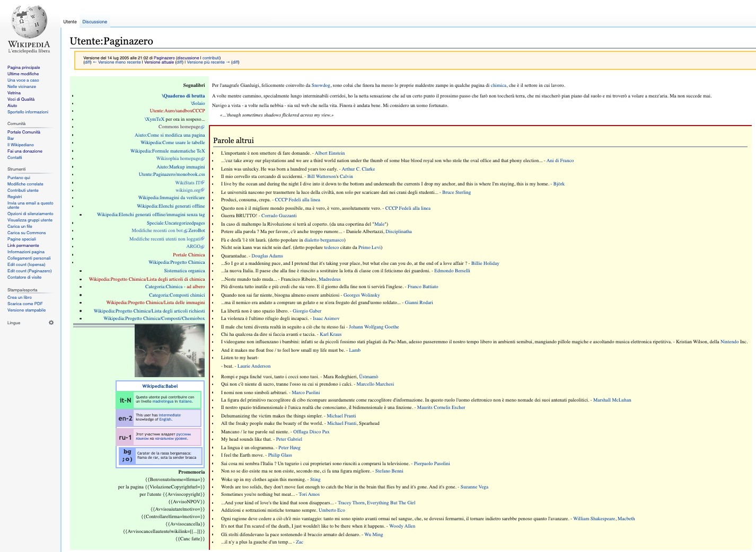Open Portale Chimica red link

coord(189,255)
